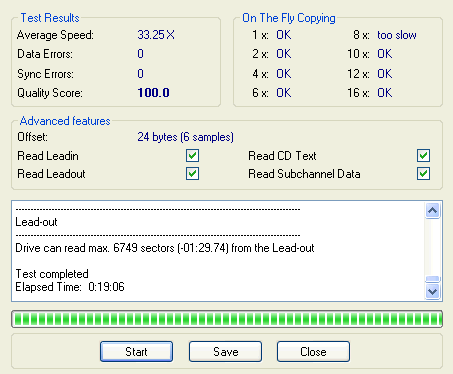This screenshot has width=453, height=374.
Task: Toggle the Read Leadin checkbox
Action: 192,155
